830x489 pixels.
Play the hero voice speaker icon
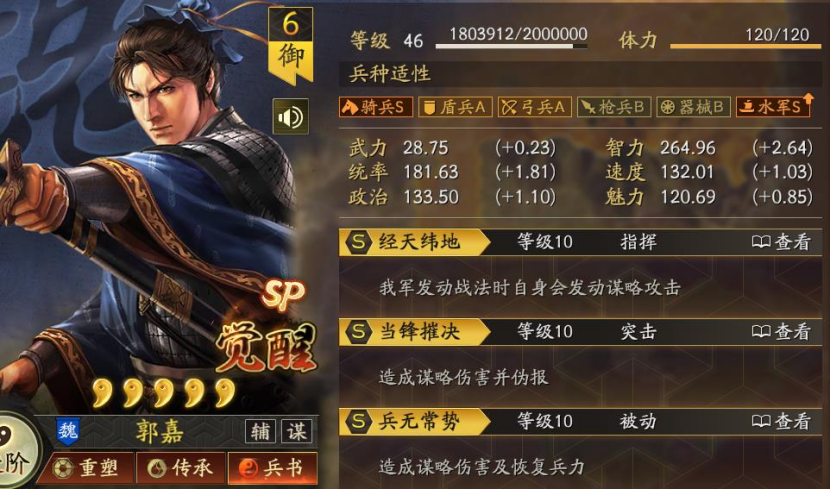291,116
